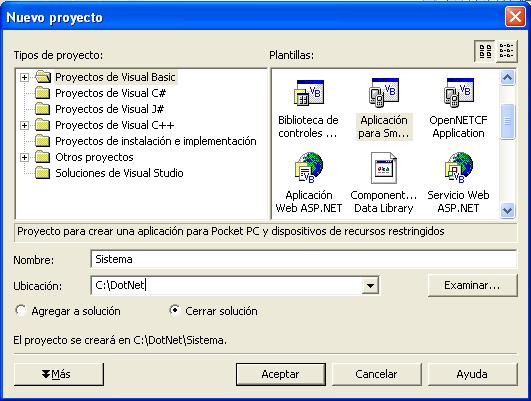The width and height of the screenshot is (531, 401).
Task: Choose the Servicio Web ASP.NET template icon
Action: pyautogui.click(x=459, y=168)
